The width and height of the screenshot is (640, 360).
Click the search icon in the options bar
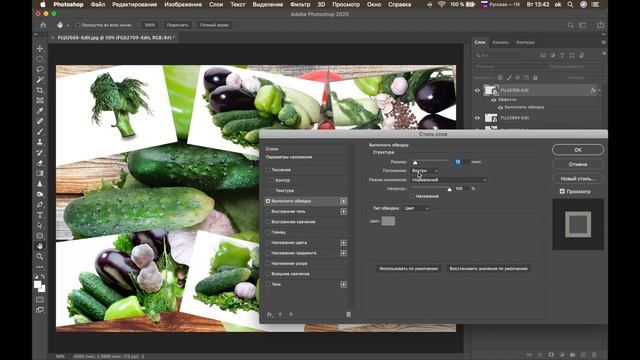(x=571, y=25)
